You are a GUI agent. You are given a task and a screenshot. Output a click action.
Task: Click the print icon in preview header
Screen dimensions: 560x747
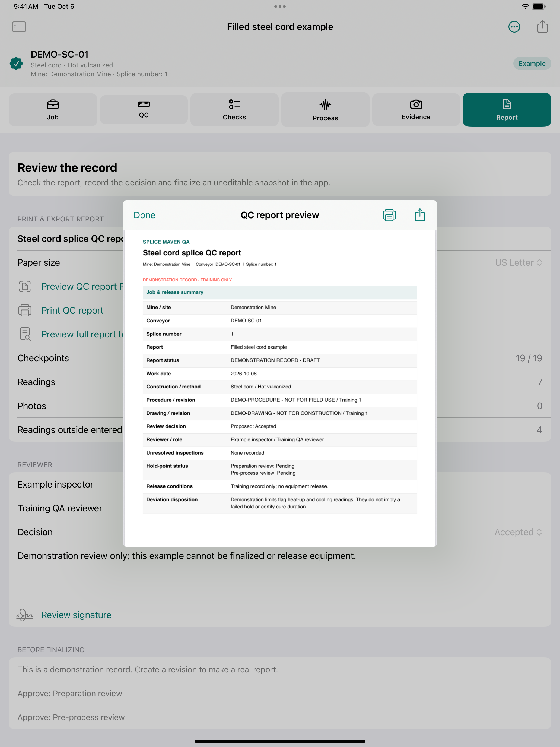click(x=389, y=215)
